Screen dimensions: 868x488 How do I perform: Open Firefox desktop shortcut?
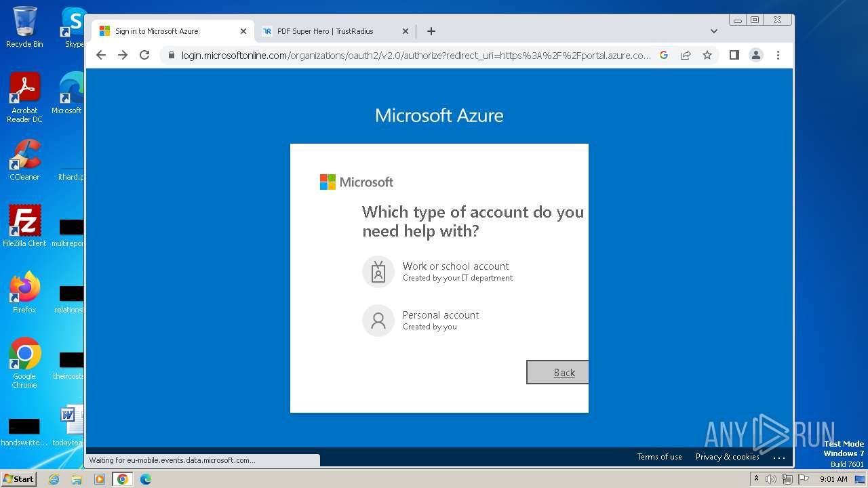[24, 293]
